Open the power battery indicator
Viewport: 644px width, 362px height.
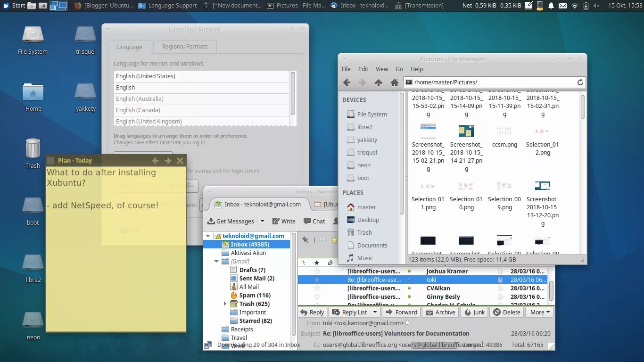pyautogui.click(x=586, y=6)
